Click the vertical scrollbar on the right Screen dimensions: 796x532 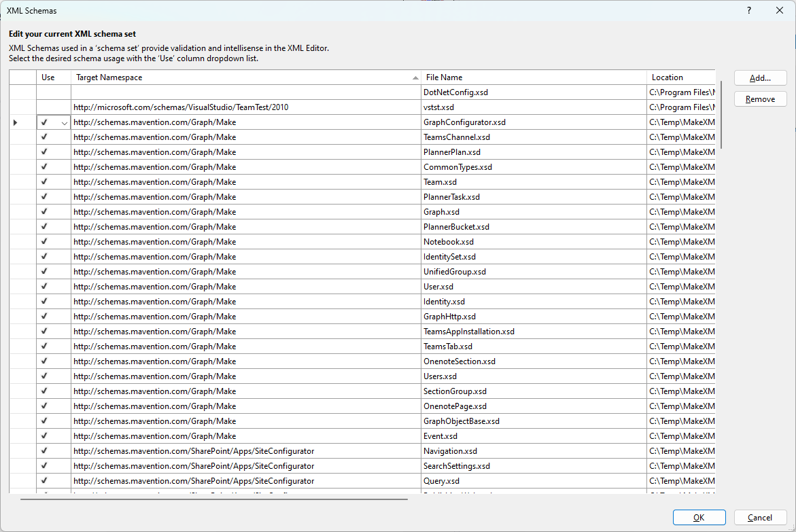click(721, 114)
